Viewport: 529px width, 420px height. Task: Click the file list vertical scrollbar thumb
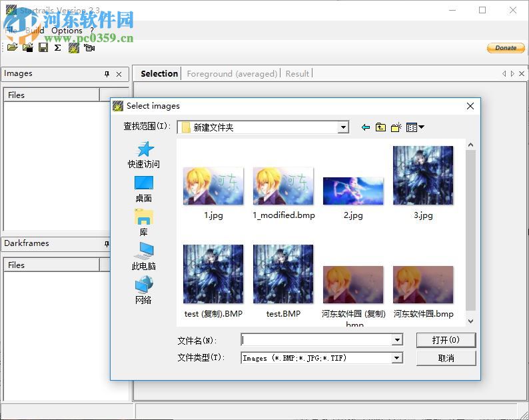[x=470, y=230]
